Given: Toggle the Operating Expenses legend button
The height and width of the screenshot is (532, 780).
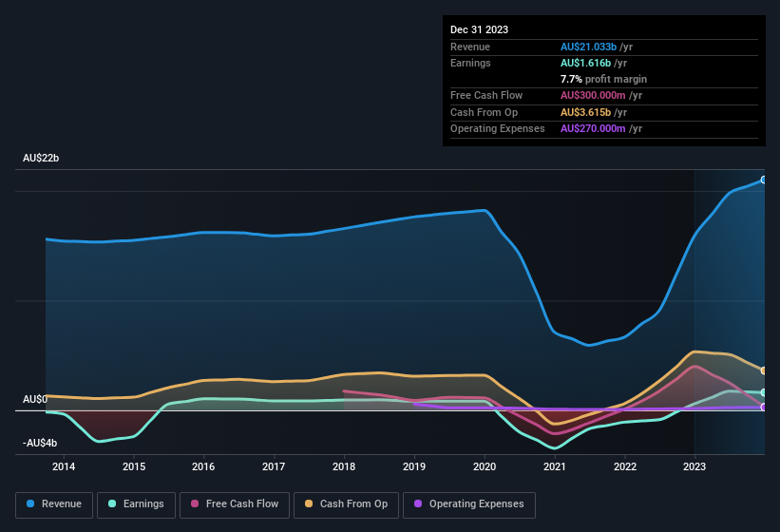Looking at the screenshot, I should pos(469,504).
